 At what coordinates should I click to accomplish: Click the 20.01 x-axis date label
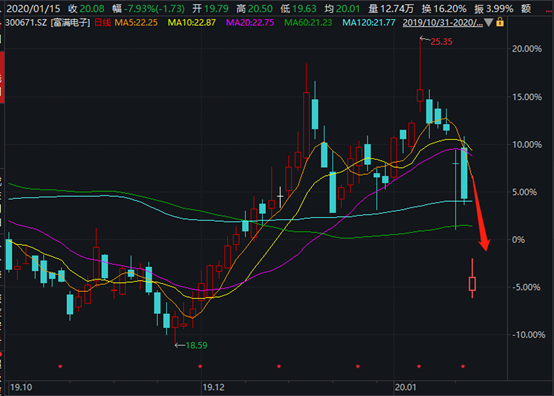click(x=406, y=388)
